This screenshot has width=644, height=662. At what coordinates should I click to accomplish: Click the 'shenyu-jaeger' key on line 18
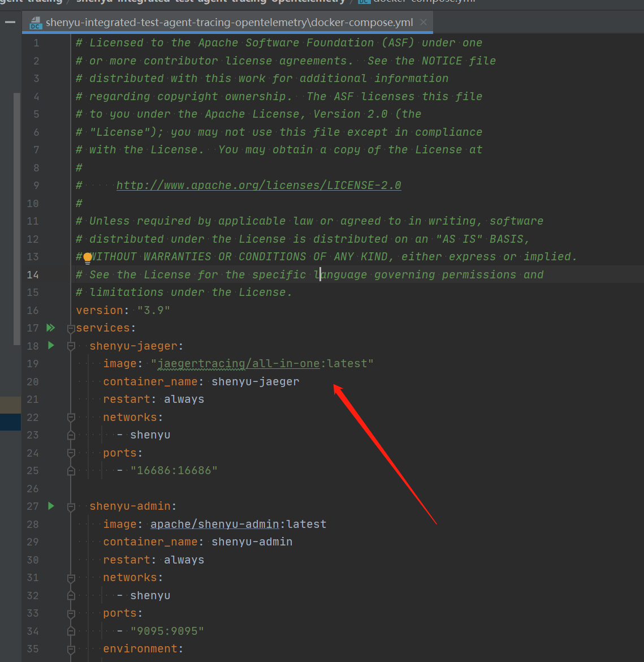(x=133, y=346)
